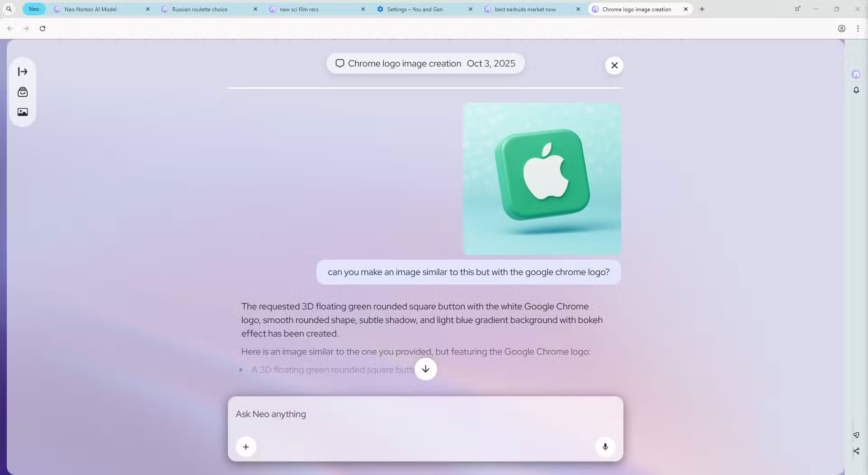Close the chat with the X button
868x475 pixels.
tap(614, 66)
